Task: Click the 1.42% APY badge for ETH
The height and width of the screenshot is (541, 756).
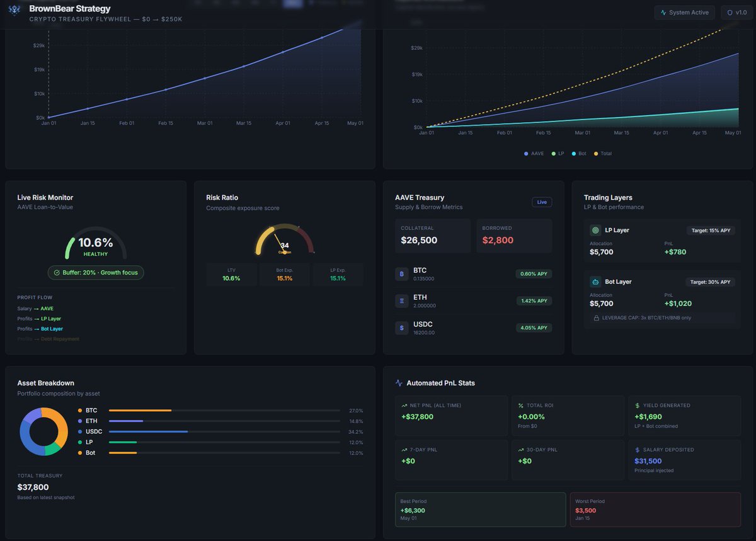Action: pos(534,301)
